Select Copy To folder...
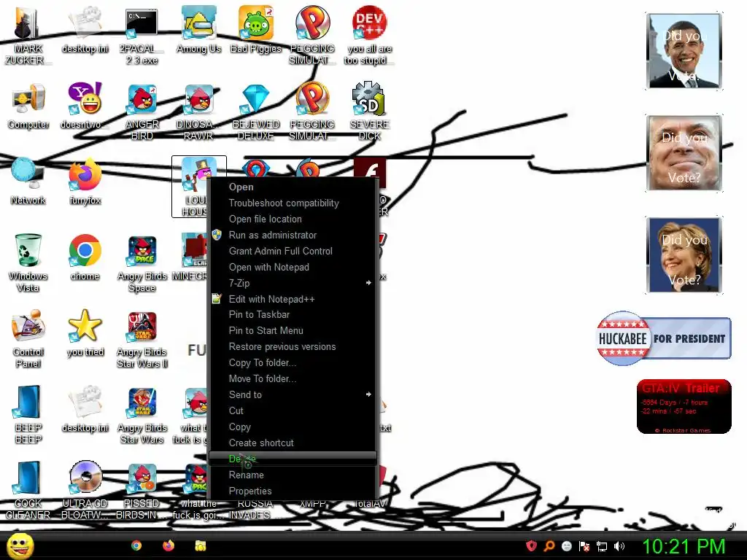The image size is (747, 560). click(x=293, y=363)
